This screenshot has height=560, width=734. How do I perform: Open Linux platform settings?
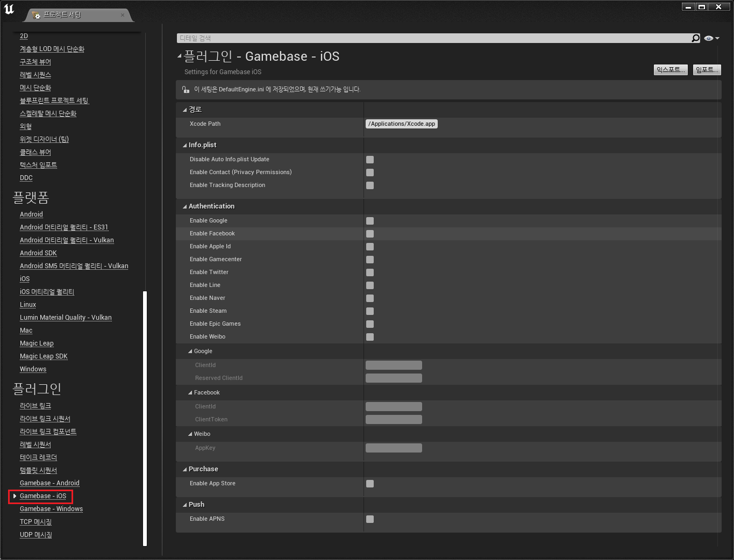(x=28, y=305)
